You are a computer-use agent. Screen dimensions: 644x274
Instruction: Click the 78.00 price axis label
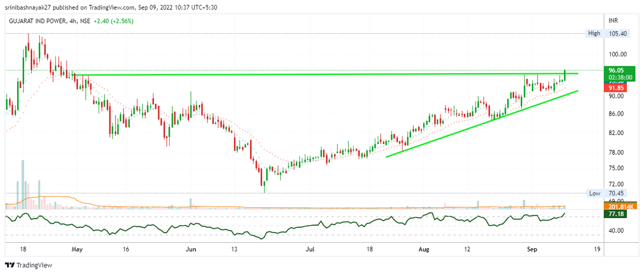[616, 153]
